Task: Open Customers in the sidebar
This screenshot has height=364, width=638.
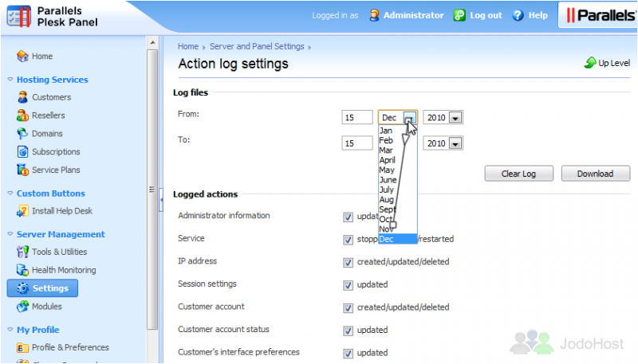Action: click(51, 97)
